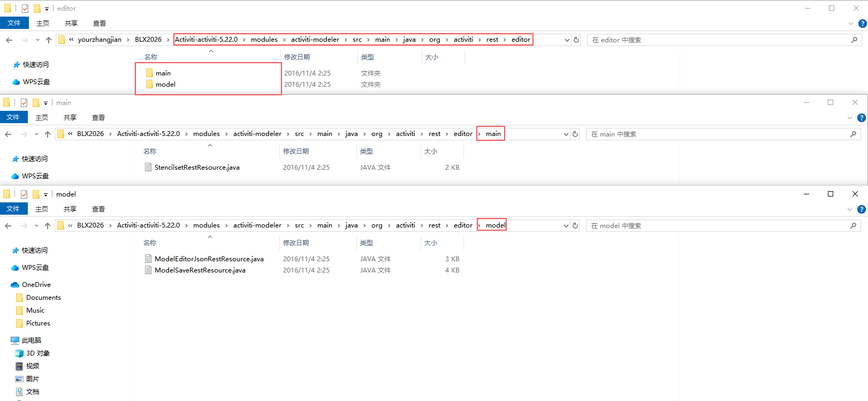Open 3D 对象 in the navigation pane

coord(37,353)
